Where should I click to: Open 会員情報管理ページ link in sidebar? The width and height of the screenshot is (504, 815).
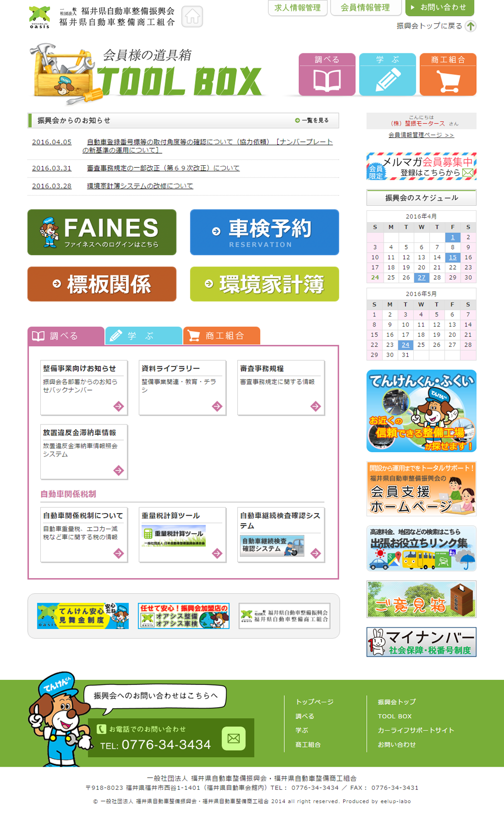421,135
